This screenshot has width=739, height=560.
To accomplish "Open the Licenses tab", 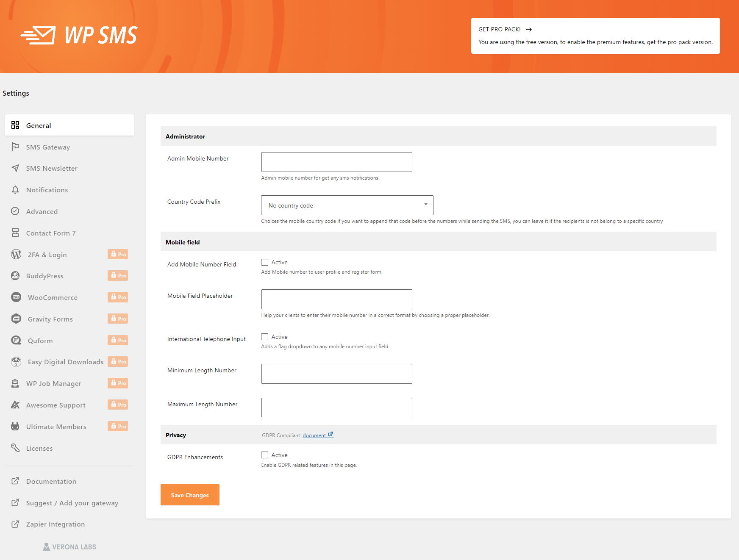I will 69,448.
